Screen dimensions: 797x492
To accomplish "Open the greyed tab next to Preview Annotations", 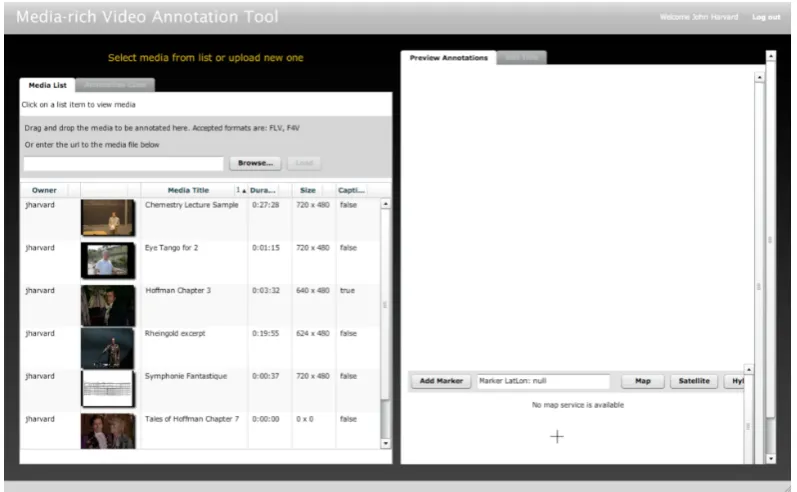I will click(x=522, y=57).
